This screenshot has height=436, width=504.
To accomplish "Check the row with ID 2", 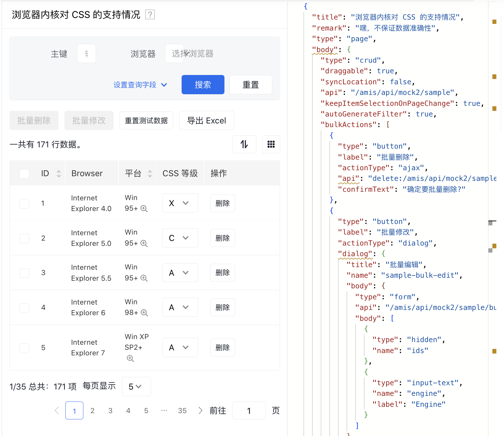I will click(25, 238).
